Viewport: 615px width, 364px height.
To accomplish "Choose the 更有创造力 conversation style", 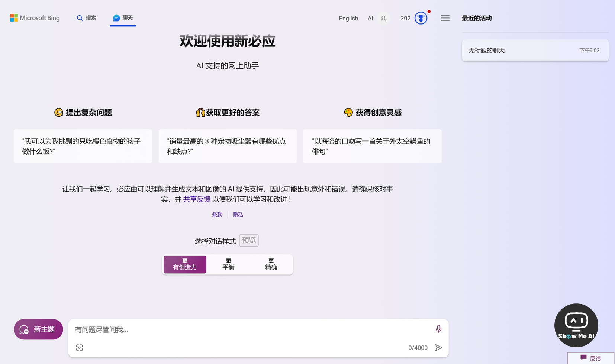I will point(185,264).
